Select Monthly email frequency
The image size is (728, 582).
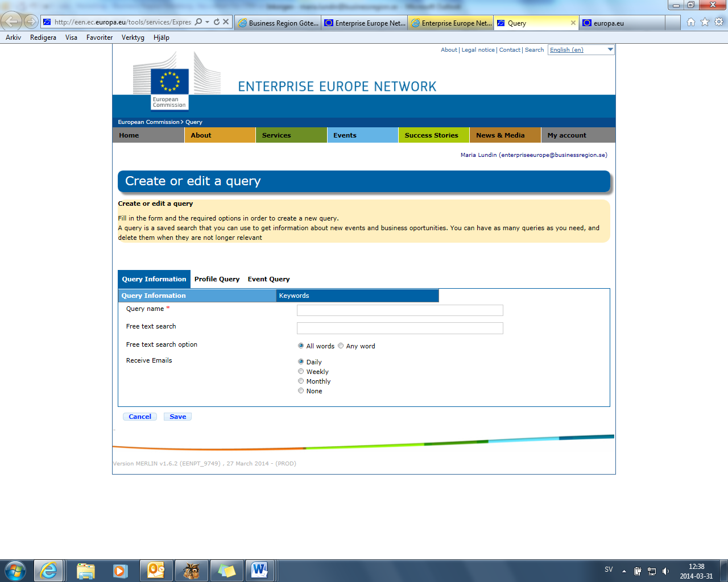301,381
